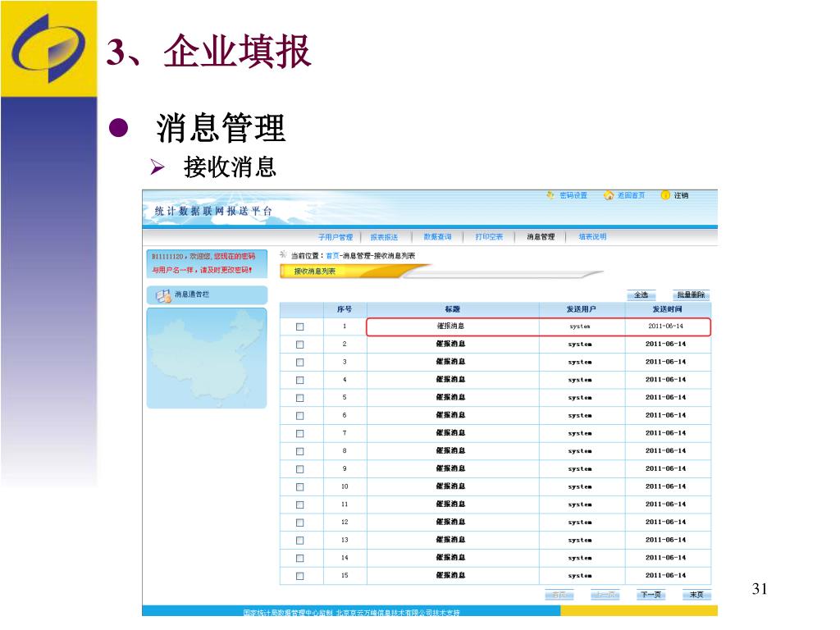Click the 消息通告栏 panel icon
840x630 pixels.
coord(163,295)
